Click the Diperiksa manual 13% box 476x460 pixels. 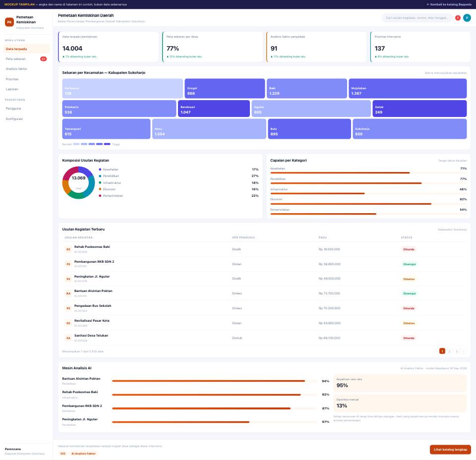(x=400, y=403)
